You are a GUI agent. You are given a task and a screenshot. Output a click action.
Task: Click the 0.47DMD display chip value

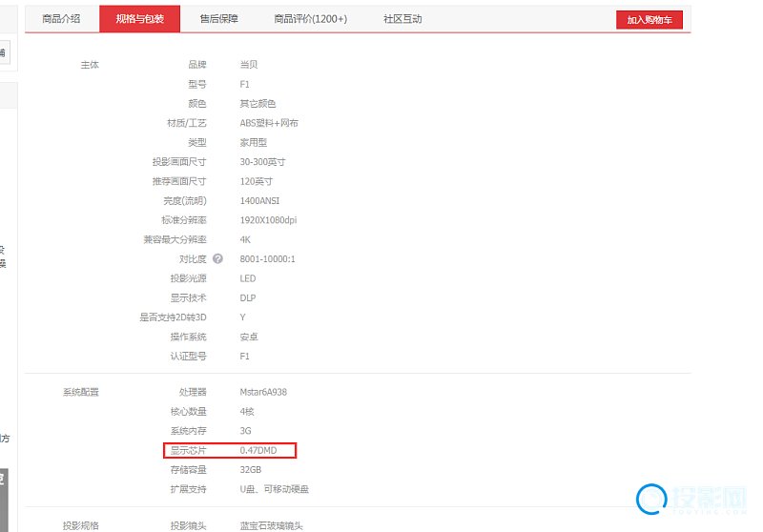point(258,450)
